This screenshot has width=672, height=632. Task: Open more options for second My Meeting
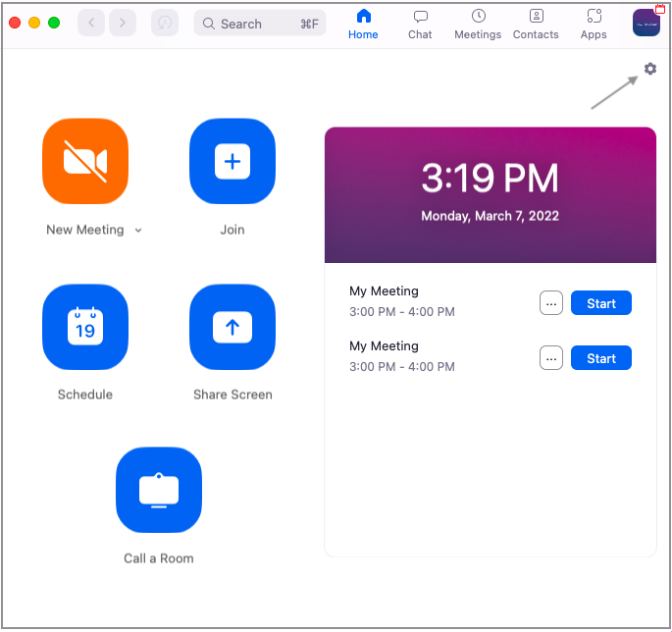[551, 358]
